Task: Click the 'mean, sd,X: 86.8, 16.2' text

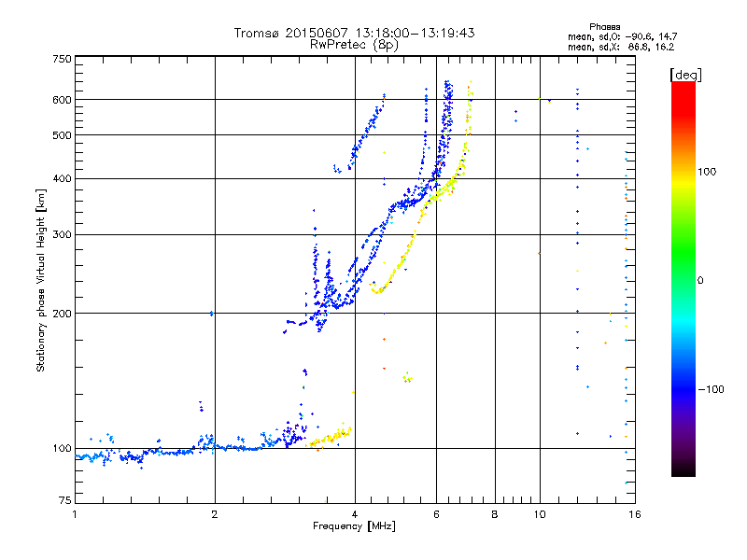Action: coord(621,48)
